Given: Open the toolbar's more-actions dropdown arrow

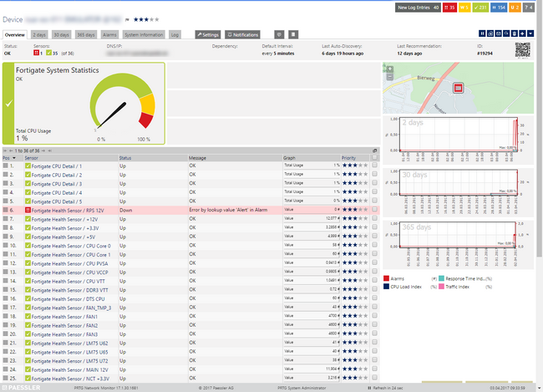Looking at the screenshot, I should pyautogui.click(x=530, y=33).
